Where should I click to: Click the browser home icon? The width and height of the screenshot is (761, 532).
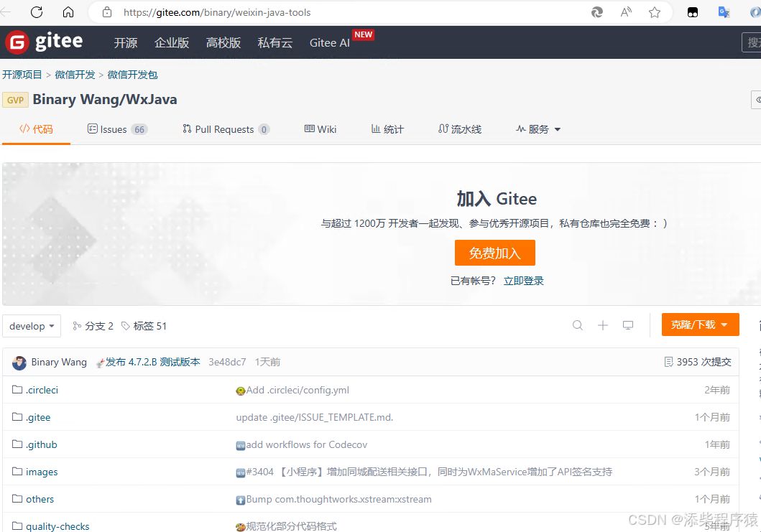tap(68, 12)
